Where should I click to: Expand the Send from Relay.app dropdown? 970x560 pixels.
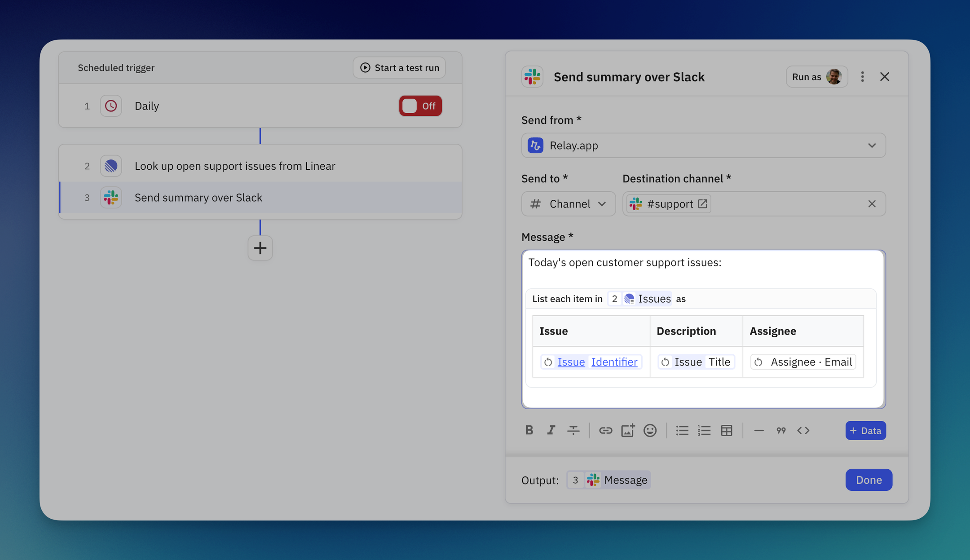click(703, 146)
